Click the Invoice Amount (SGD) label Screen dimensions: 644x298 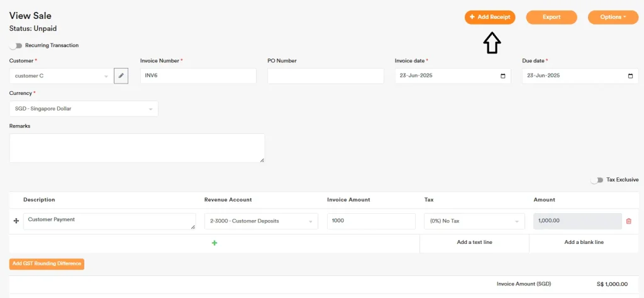coord(524,284)
